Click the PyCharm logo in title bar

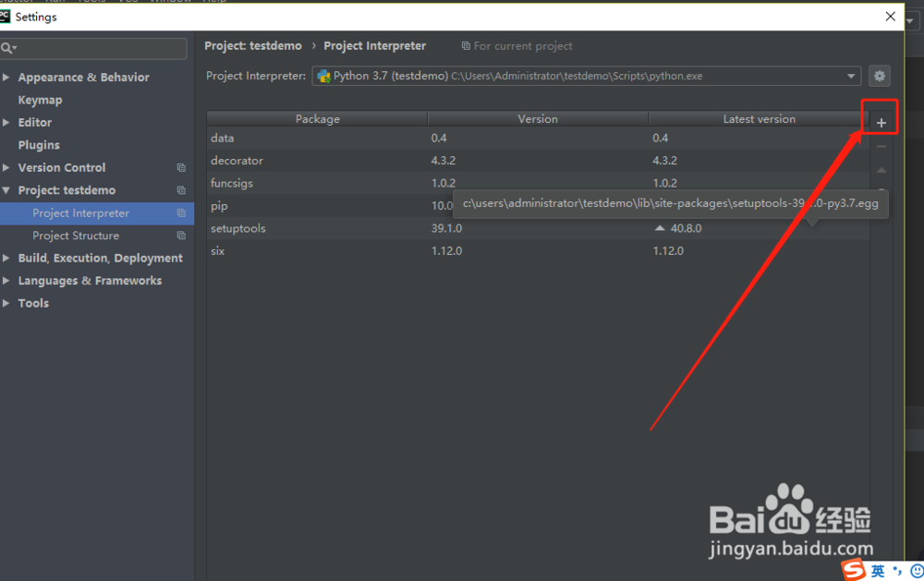(x=5, y=16)
